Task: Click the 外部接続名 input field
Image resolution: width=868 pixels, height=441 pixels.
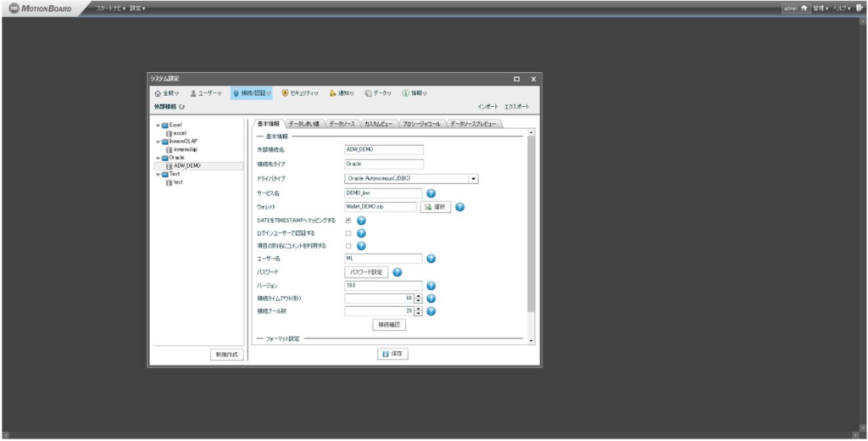Action: (383, 150)
